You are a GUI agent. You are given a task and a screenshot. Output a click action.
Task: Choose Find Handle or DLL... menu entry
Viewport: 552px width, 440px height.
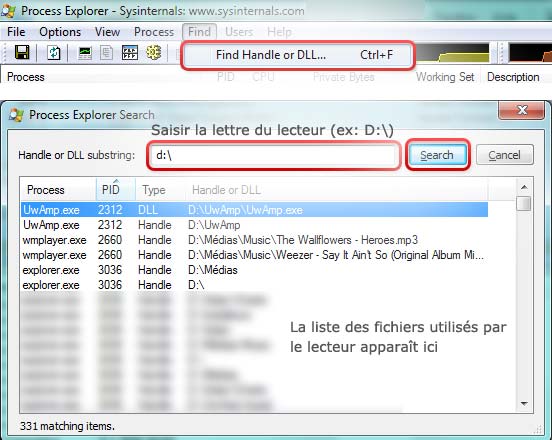pos(297,55)
